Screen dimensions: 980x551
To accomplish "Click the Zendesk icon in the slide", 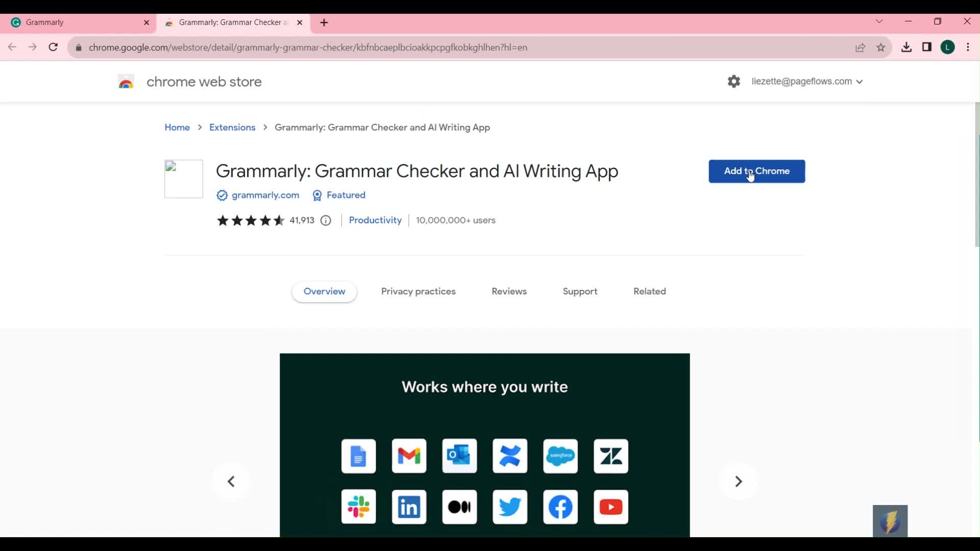I will click(x=611, y=456).
